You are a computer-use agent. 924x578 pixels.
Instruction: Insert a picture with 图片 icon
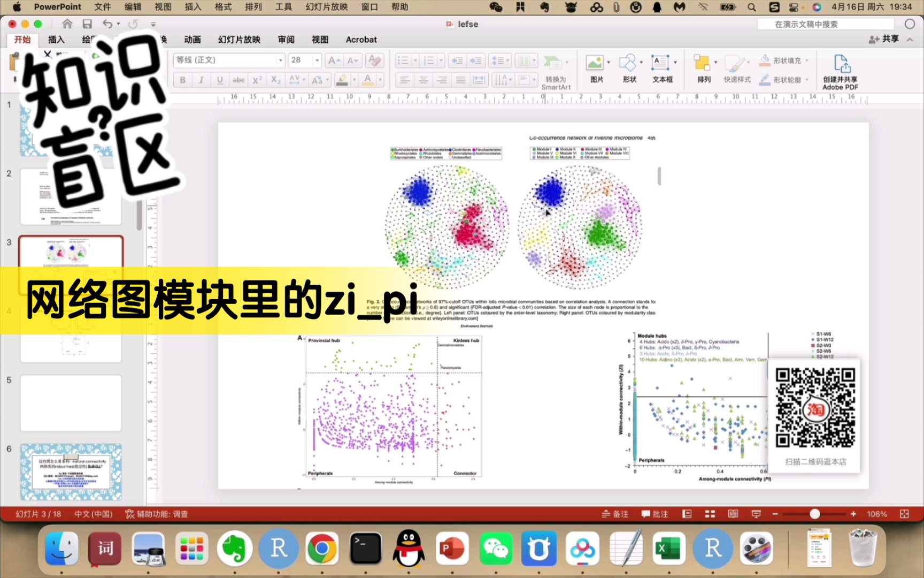(597, 70)
